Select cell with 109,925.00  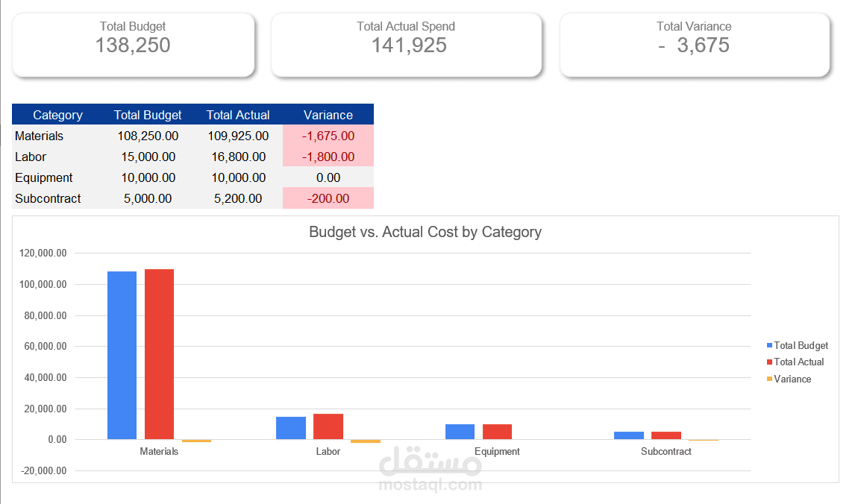[x=238, y=136]
